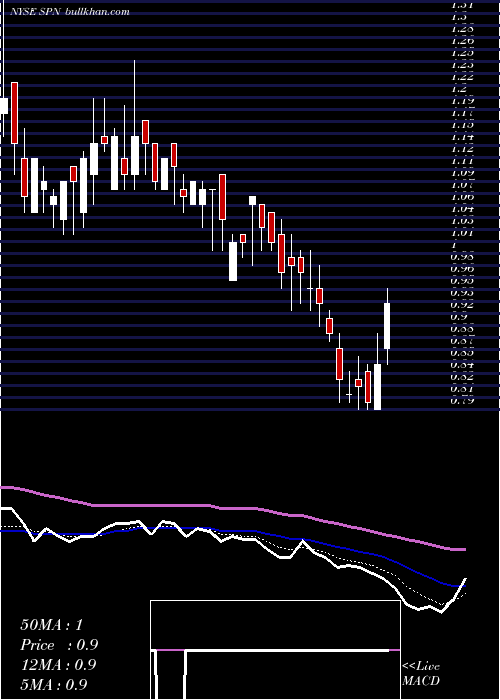Click the 0.79 price axis label

click(x=462, y=400)
